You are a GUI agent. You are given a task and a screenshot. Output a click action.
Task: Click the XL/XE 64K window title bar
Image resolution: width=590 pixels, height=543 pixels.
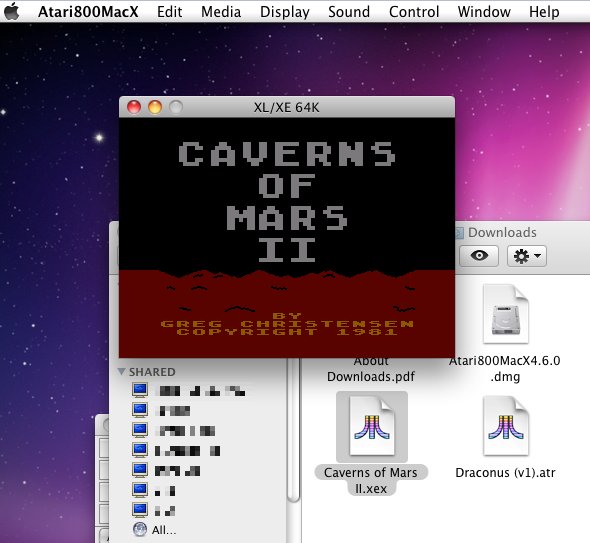pos(287,107)
